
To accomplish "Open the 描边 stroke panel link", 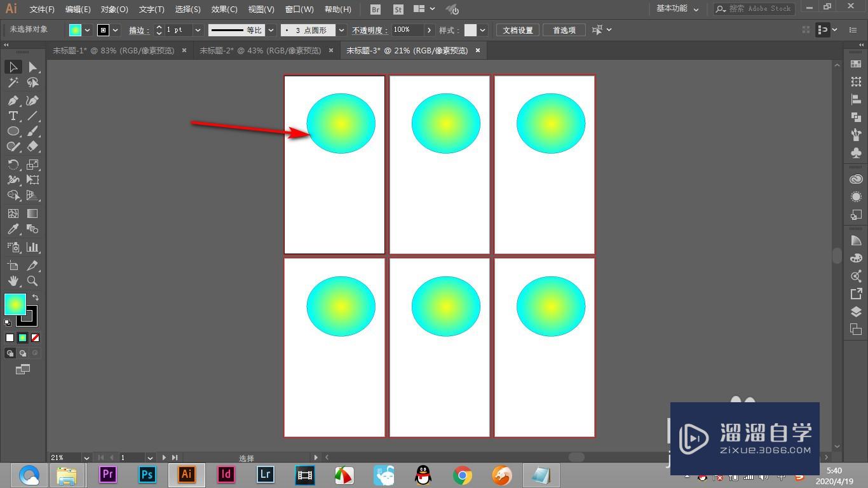I will (x=138, y=30).
